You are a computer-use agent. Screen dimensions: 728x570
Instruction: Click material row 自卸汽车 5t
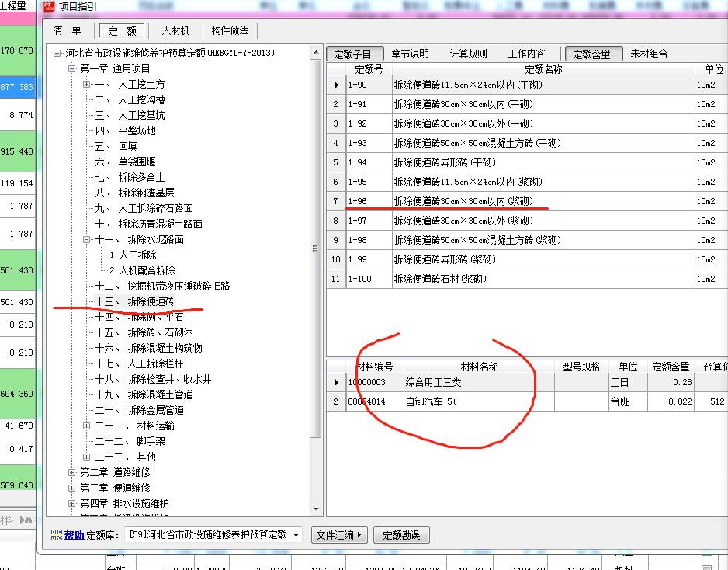(x=527, y=401)
